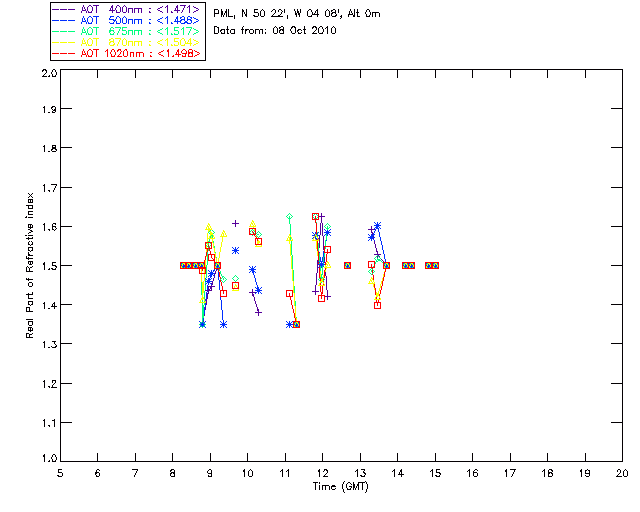640x512 pixels.
Task: Click the 10 x-axis tick label
Action: pos(247,473)
